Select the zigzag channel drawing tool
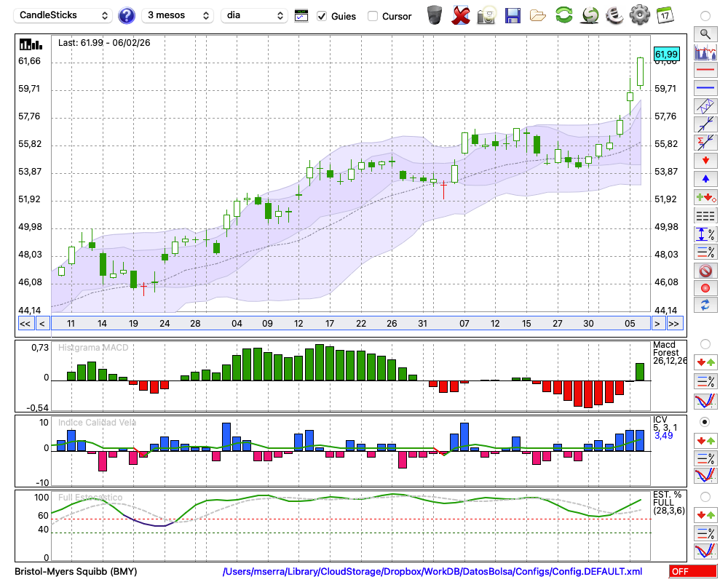 point(705,106)
